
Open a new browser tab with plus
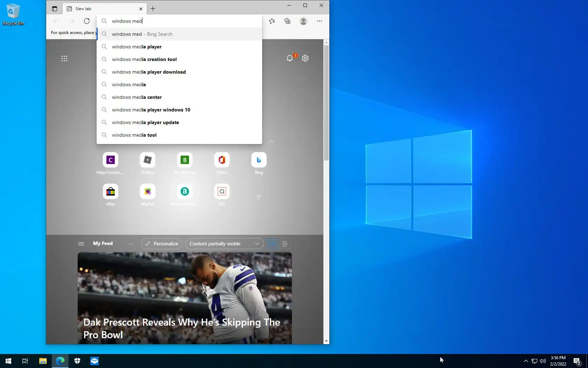pyautogui.click(x=153, y=9)
